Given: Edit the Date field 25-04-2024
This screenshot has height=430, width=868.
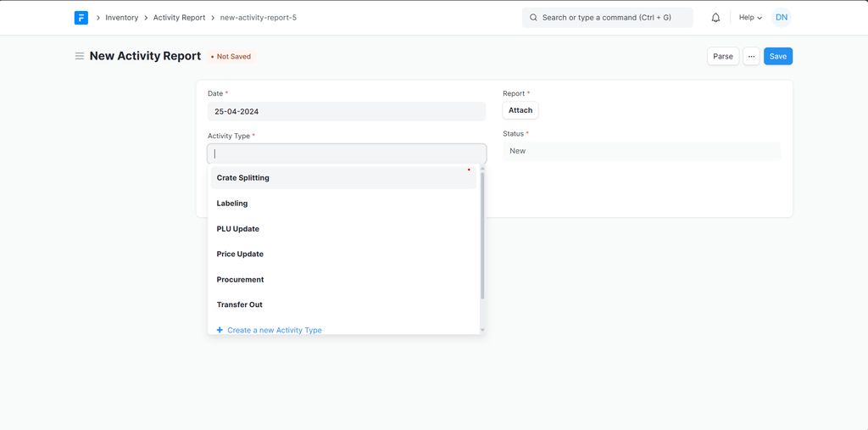Looking at the screenshot, I should (x=347, y=111).
